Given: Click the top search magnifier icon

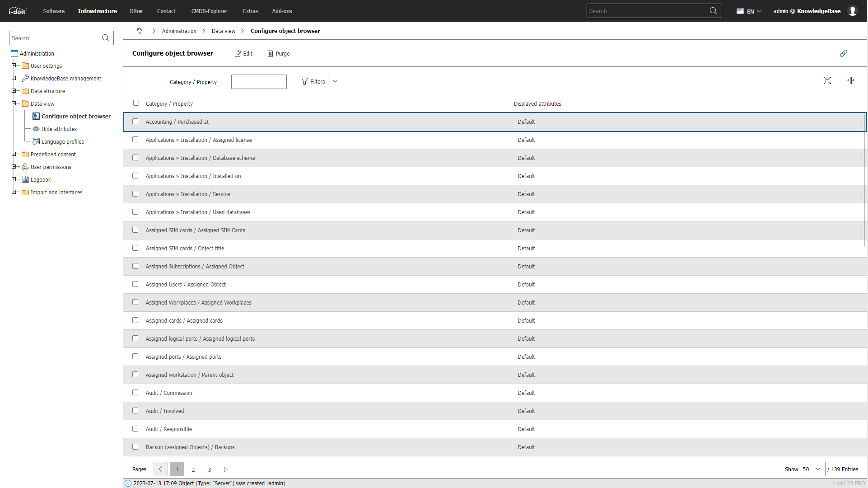Looking at the screenshot, I should tap(713, 11).
